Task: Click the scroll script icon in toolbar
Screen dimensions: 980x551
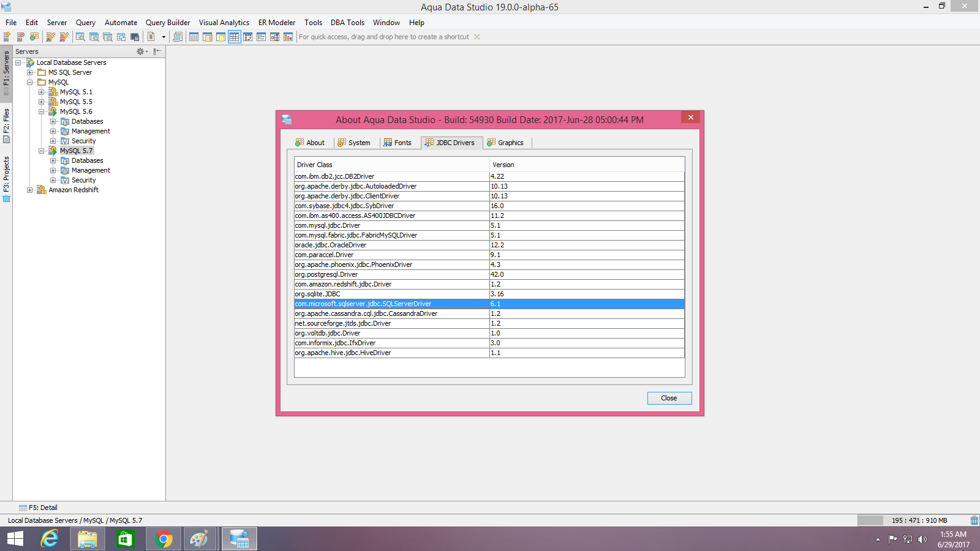Action: tap(178, 37)
